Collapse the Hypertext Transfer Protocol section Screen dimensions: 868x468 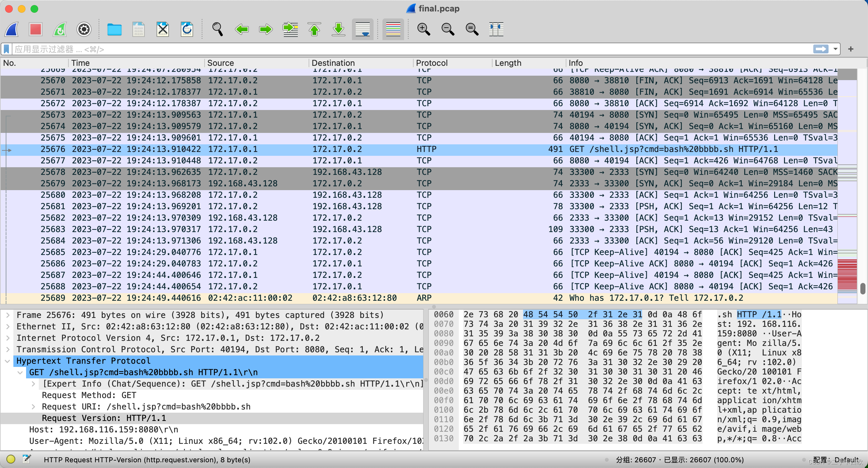[7, 361]
